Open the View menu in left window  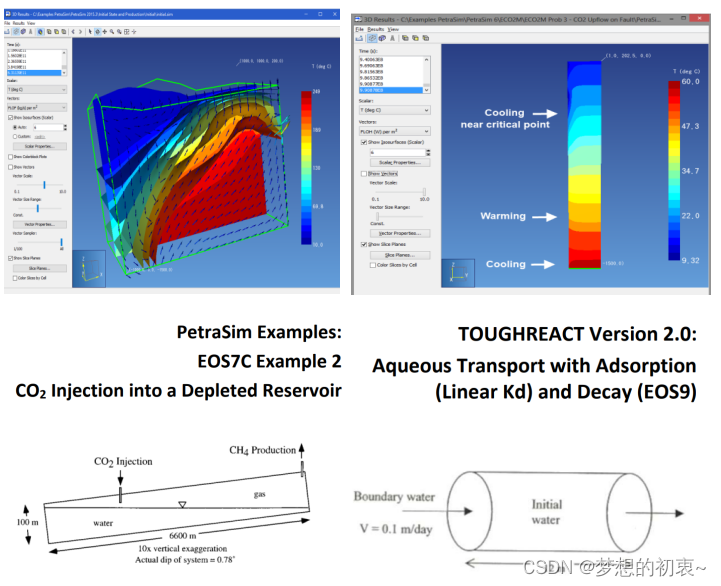31,23
